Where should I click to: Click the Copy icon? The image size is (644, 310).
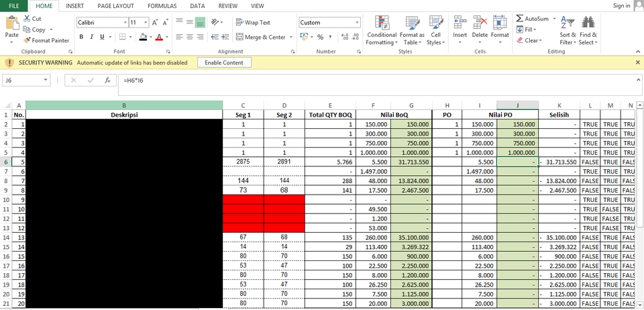tap(27, 30)
